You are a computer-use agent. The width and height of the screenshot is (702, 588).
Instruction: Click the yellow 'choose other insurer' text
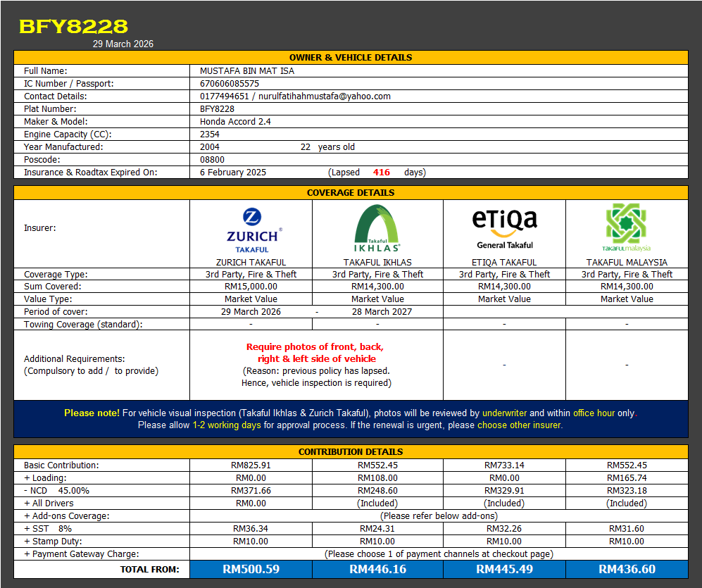[520, 425]
